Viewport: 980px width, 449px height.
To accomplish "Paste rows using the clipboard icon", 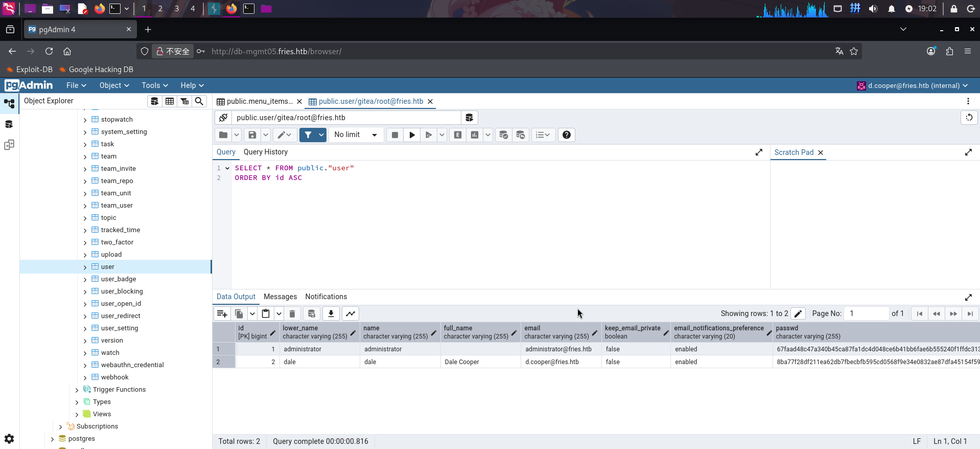I will 266,314.
